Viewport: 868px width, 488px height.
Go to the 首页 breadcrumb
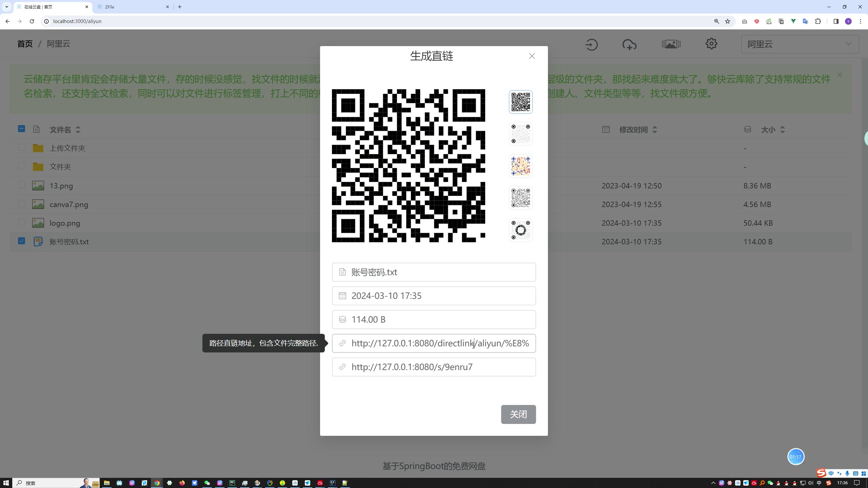pos(25,44)
